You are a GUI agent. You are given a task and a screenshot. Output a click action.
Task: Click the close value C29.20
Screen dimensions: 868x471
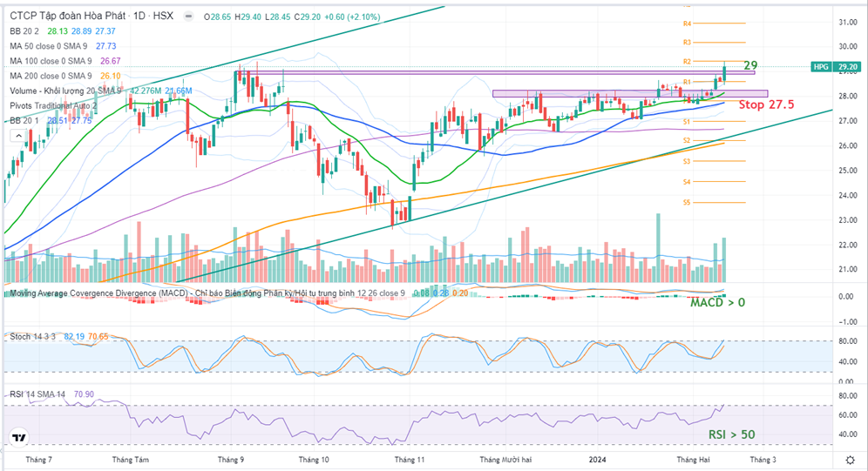tap(308, 17)
